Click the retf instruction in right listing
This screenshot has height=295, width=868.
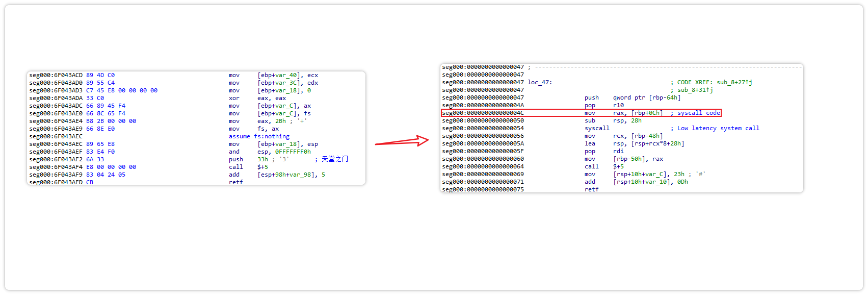coord(591,189)
